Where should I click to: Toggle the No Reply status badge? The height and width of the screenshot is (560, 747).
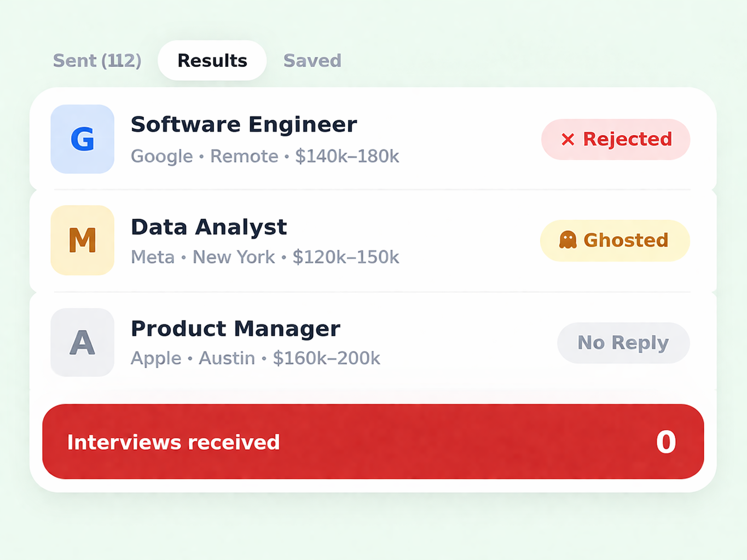pos(623,343)
